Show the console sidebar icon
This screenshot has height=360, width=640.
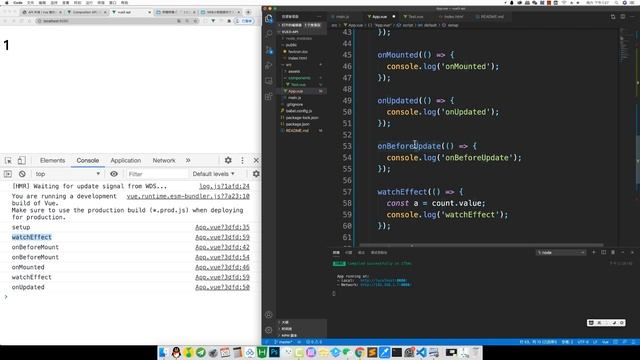[x=8, y=174]
